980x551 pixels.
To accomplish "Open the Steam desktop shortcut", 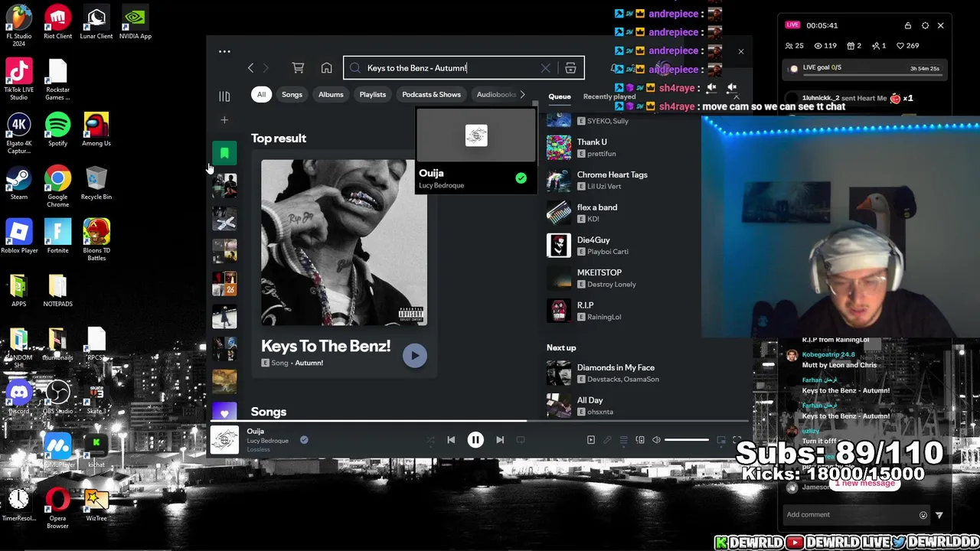I will [x=19, y=184].
